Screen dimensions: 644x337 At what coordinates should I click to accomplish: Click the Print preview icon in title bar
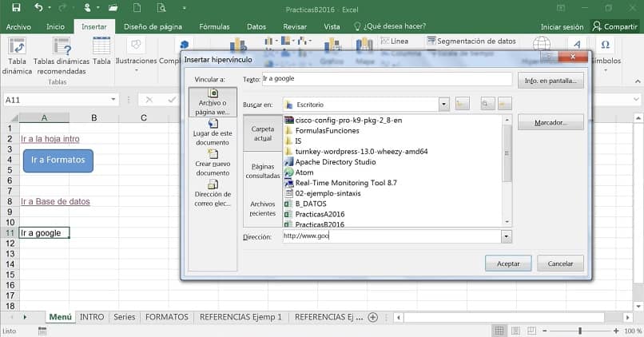click(161, 8)
